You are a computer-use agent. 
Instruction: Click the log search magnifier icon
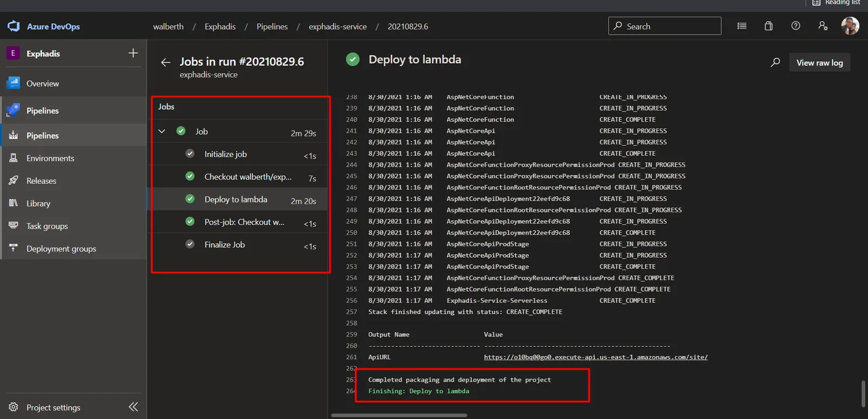coord(775,62)
